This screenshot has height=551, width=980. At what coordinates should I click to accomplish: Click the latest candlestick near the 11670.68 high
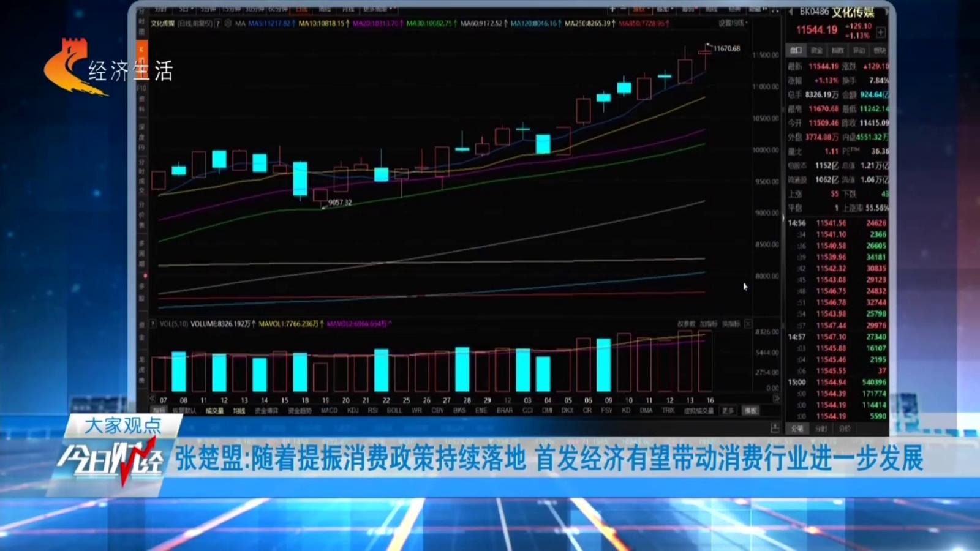[705, 53]
